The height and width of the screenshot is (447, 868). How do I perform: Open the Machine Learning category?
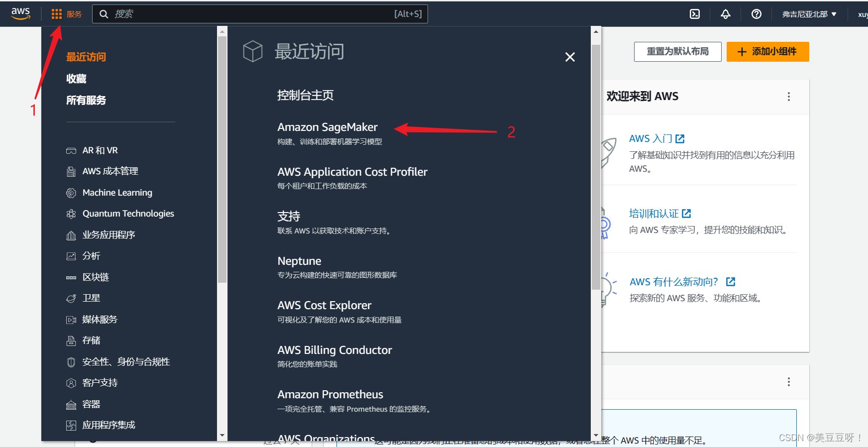(117, 193)
